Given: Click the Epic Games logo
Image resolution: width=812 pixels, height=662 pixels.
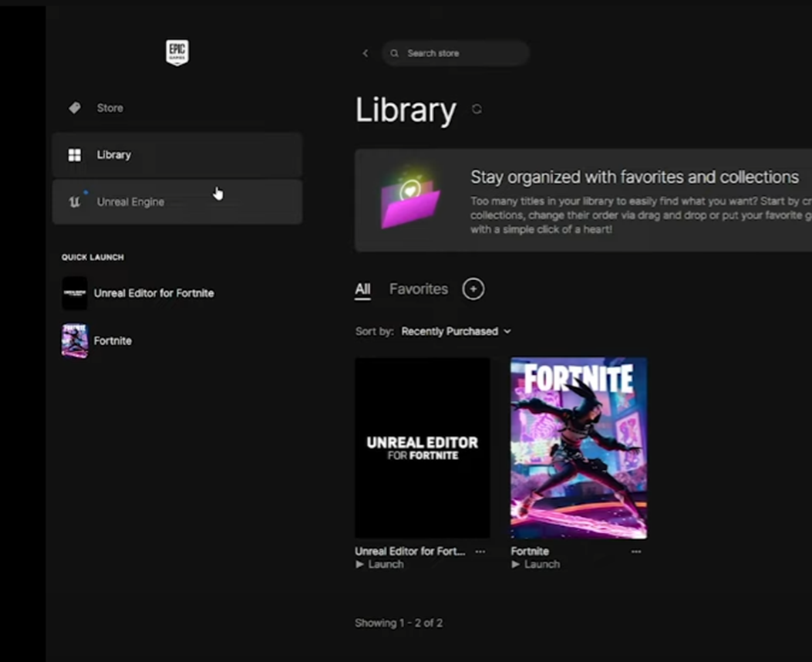Looking at the screenshot, I should point(177,52).
